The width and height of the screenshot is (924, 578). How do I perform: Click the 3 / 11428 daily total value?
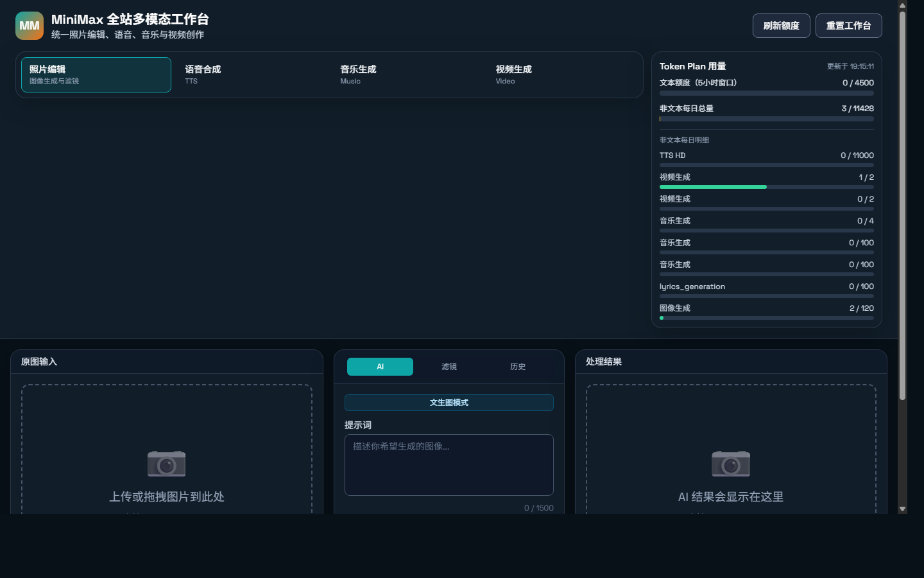(x=857, y=109)
